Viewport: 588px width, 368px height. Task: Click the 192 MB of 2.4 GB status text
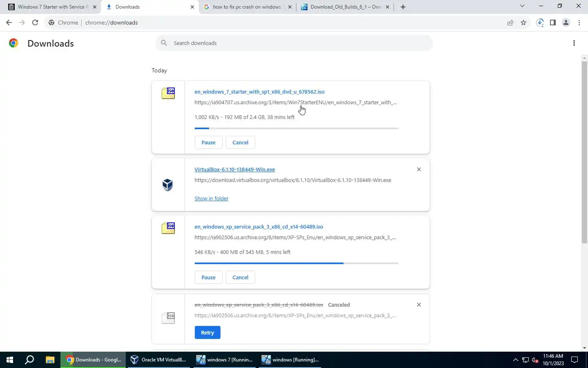pyautogui.click(x=244, y=117)
